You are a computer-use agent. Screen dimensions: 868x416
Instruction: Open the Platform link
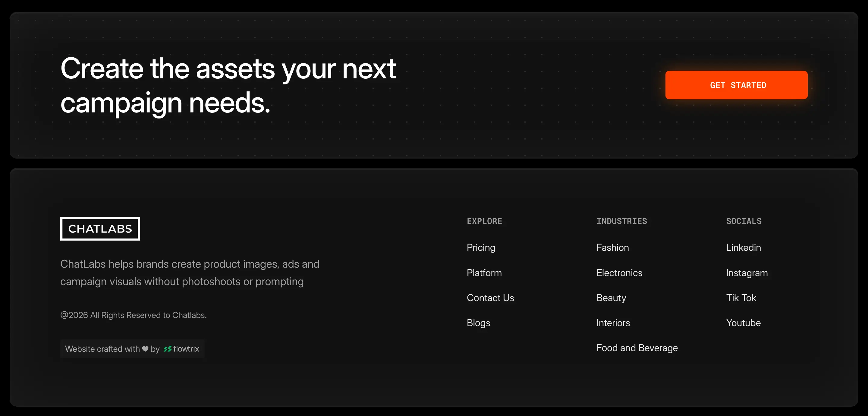pyautogui.click(x=484, y=273)
